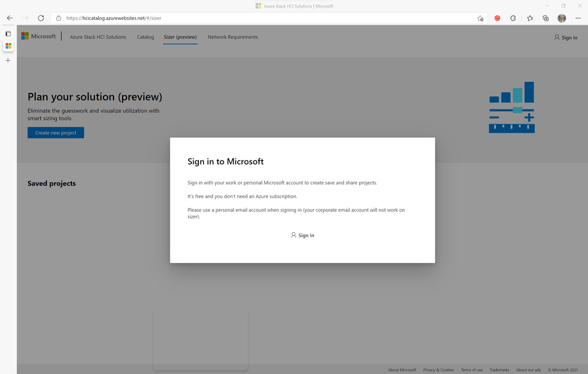Click the Saved projects heading
This screenshot has height=374, width=588.
coord(52,183)
